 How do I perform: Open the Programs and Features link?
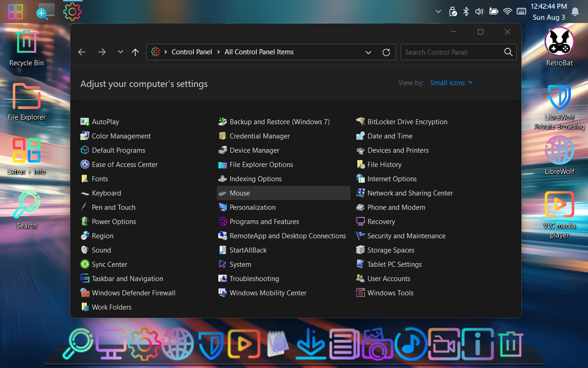tap(264, 222)
